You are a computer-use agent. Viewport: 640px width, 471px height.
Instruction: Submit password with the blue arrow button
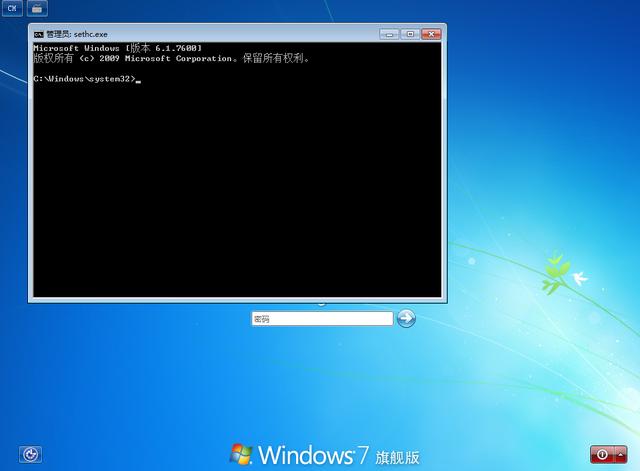point(406,319)
